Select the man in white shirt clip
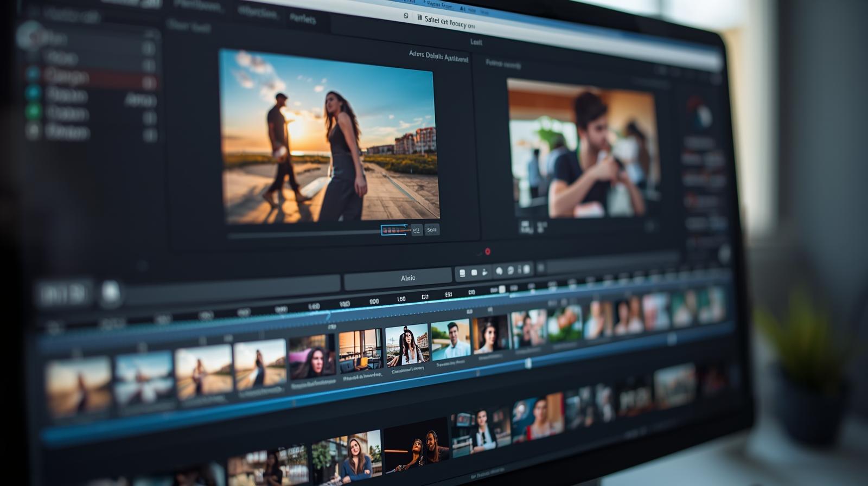Viewport: 868px width, 486px height. (x=451, y=340)
